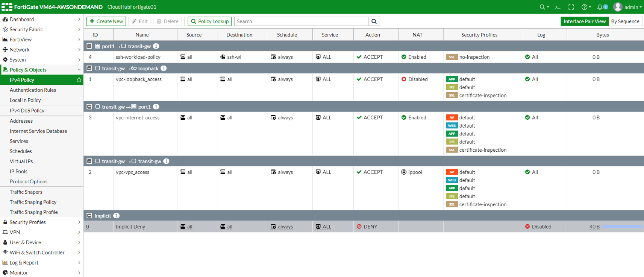Viewport: 644px width, 277px height.
Task: Click the System gear icon
Action: point(5,60)
